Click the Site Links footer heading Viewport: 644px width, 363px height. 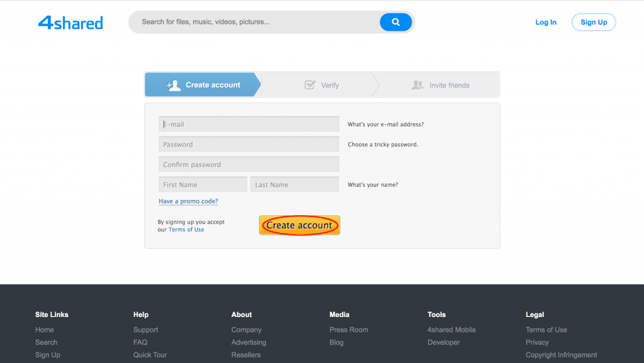[x=52, y=315]
